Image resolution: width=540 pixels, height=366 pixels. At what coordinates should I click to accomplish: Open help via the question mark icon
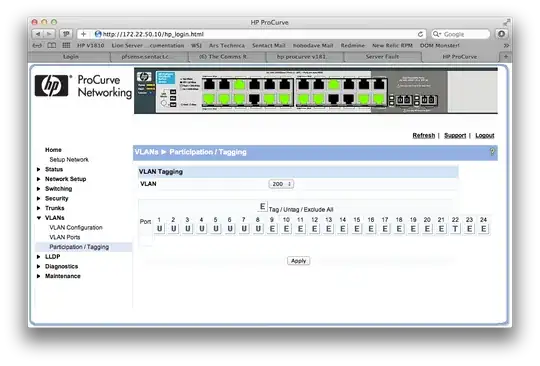(x=492, y=152)
